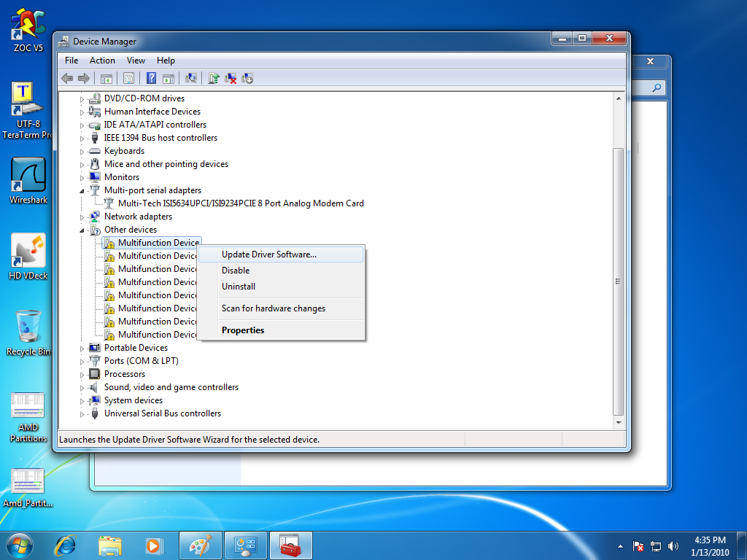Click the scrollbar down arrow in device list
The width and height of the screenshot is (747, 560).
point(619,422)
